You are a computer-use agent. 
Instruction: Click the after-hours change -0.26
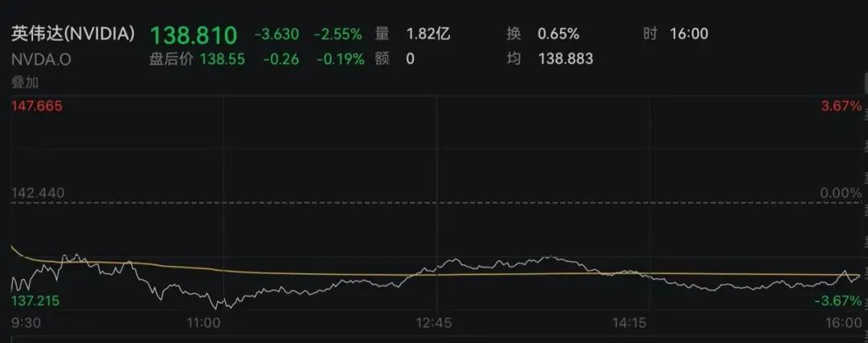tap(280, 59)
